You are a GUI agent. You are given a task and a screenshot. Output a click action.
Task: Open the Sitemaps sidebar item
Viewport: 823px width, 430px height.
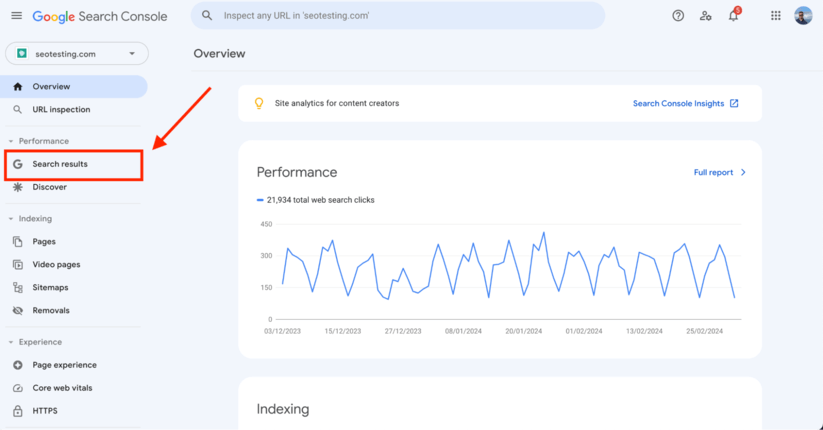pyautogui.click(x=50, y=288)
